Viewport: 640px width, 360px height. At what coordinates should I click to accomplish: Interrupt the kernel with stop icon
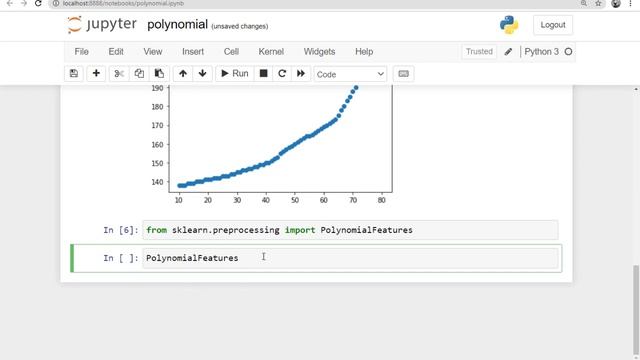263,73
